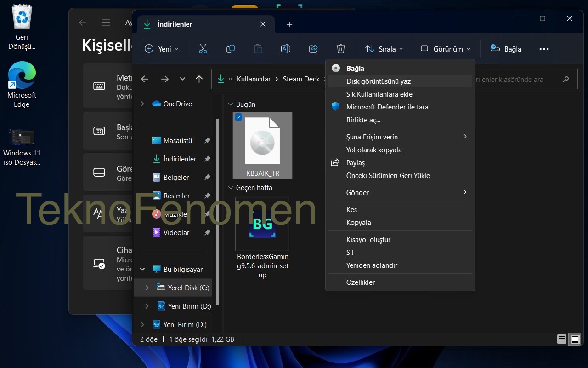This screenshot has width=588, height=368.
Task: Expand the Yerel Disk (C:) tree node
Action: [x=147, y=287]
